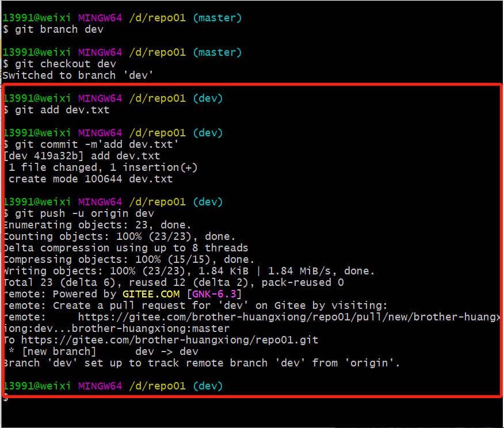The height and width of the screenshot is (428, 504).
Task: Click the 'Total 23 (delta 6)' line
Action: [174, 283]
